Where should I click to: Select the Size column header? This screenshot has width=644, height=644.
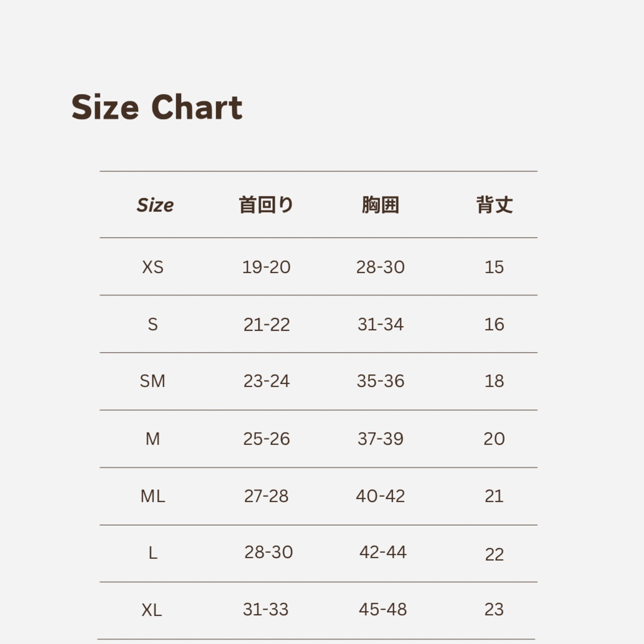[155, 205]
